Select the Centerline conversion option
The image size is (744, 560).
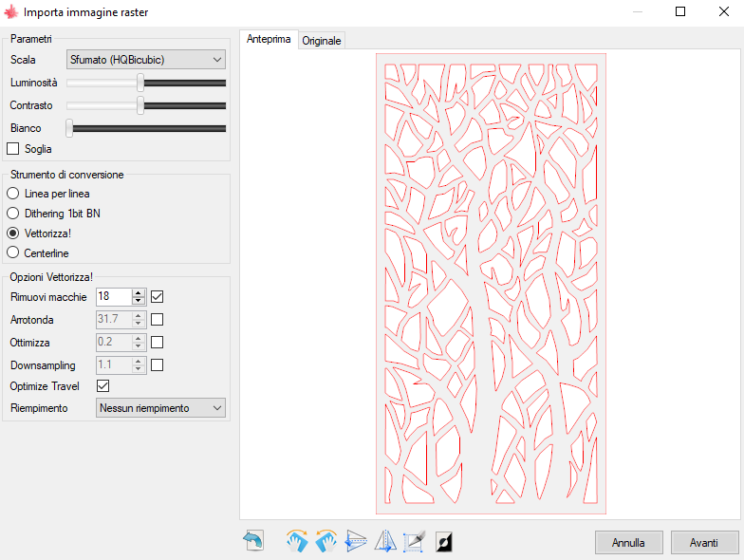[13, 253]
